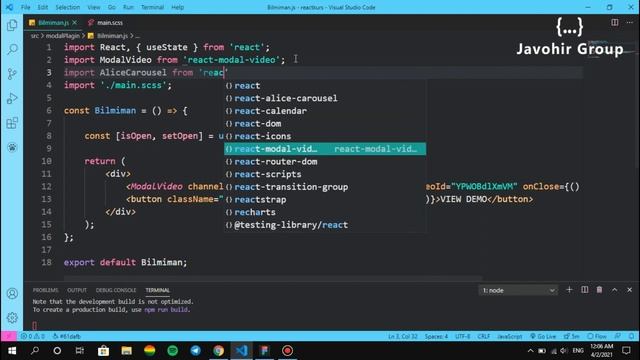Close the terminal panel
640x360 pixels.
click(x=629, y=290)
